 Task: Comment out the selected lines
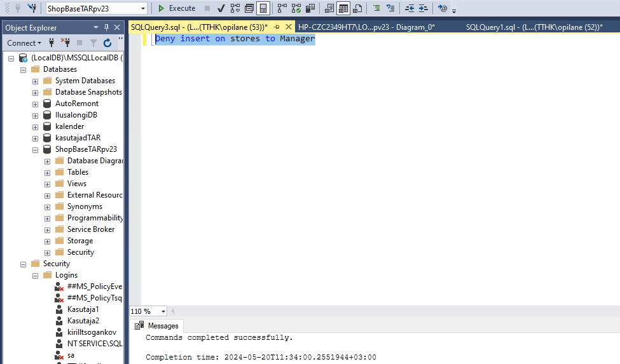376,8
